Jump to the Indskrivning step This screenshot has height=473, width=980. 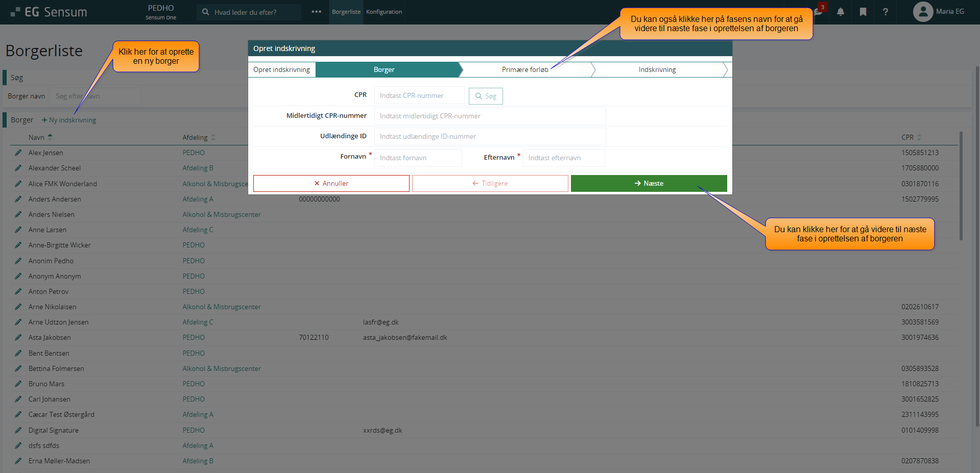pyautogui.click(x=657, y=70)
